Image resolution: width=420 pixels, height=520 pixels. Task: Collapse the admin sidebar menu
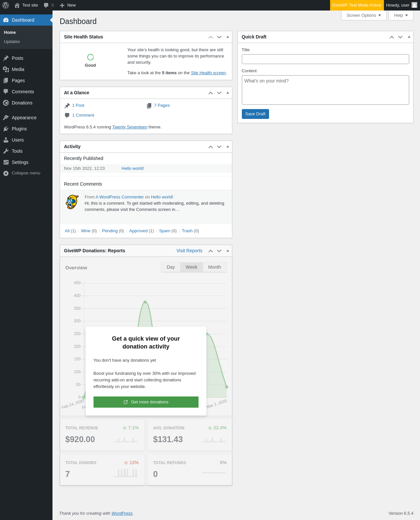tap(26, 173)
